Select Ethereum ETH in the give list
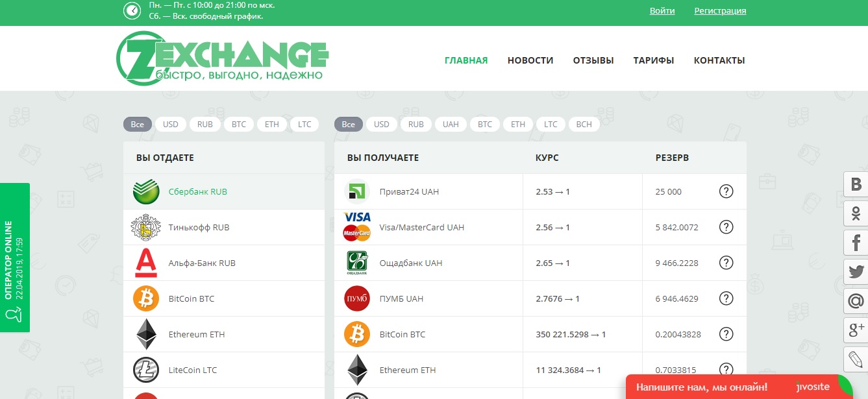 [197, 335]
